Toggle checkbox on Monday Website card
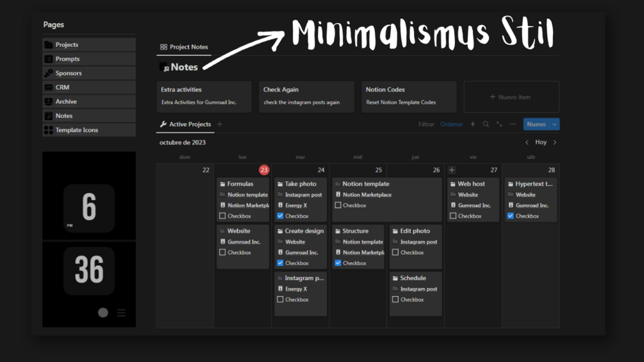The height and width of the screenshot is (362, 644). 222,252
